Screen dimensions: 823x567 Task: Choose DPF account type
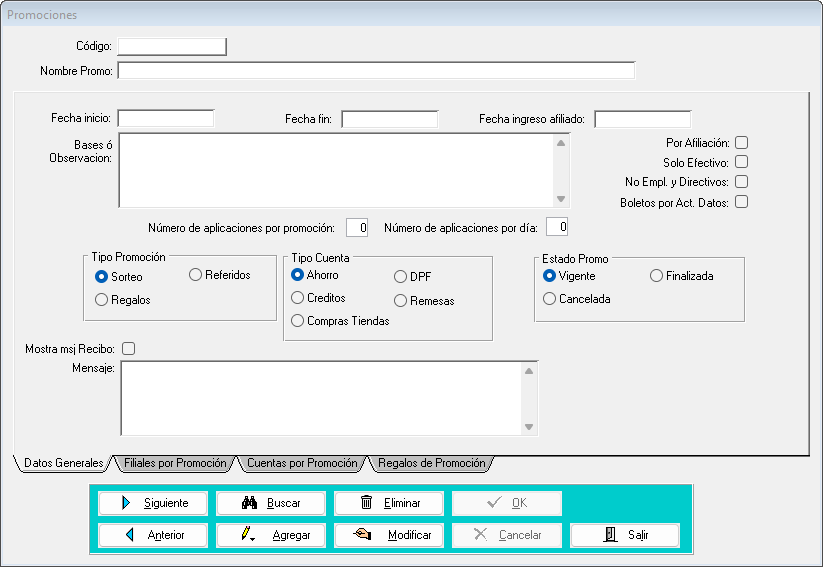(x=401, y=277)
